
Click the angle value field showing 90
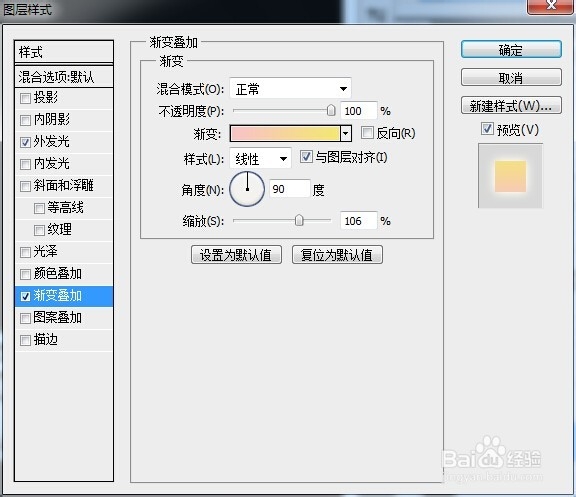[x=289, y=189]
